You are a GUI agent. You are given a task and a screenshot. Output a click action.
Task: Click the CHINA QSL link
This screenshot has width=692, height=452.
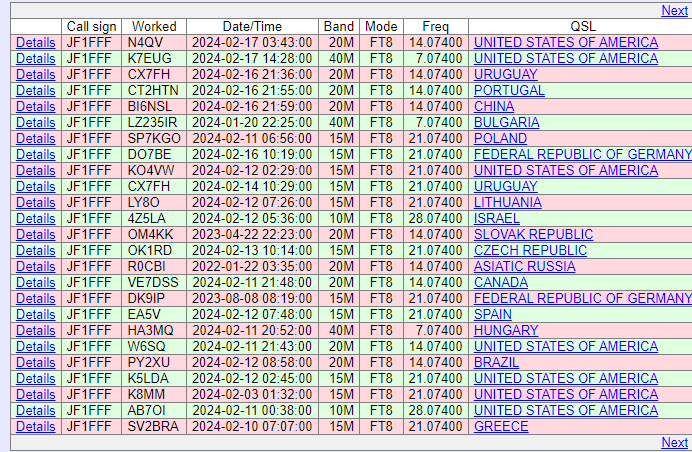(x=494, y=106)
